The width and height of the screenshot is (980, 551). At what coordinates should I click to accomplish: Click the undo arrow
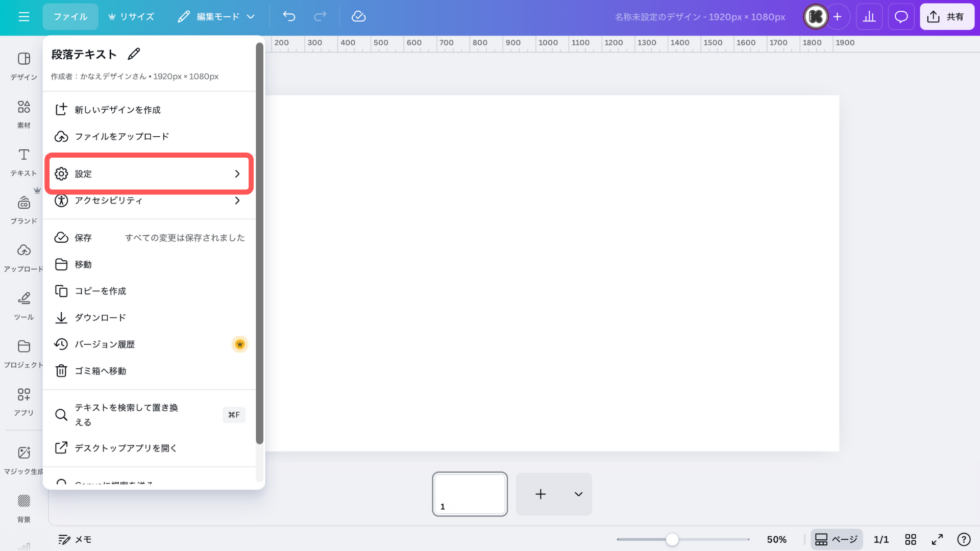tap(289, 17)
